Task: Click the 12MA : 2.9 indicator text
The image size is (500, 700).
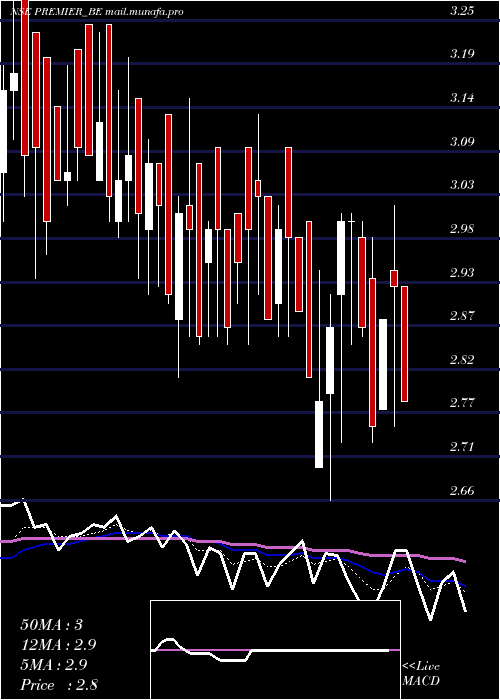Action: [58, 645]
